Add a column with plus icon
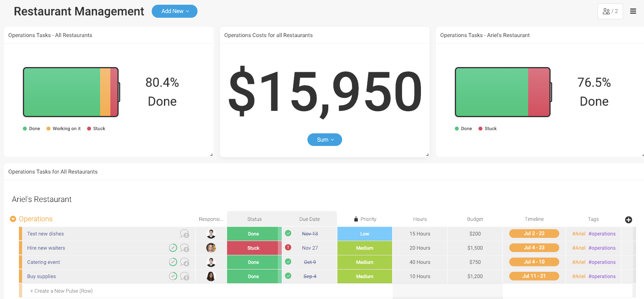 click(629, 220)
